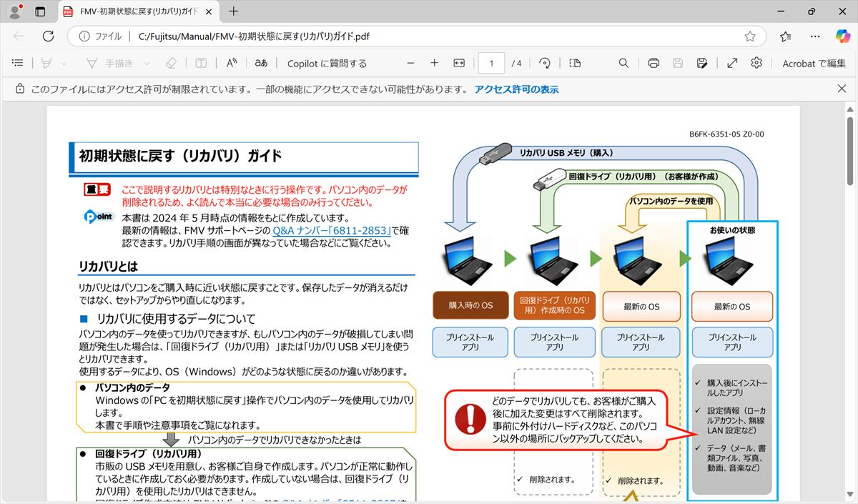The width and height of the screenshot is (858, 504).
Task: Click heading リカバリに使用するデータについて
Action: point(176,319)
